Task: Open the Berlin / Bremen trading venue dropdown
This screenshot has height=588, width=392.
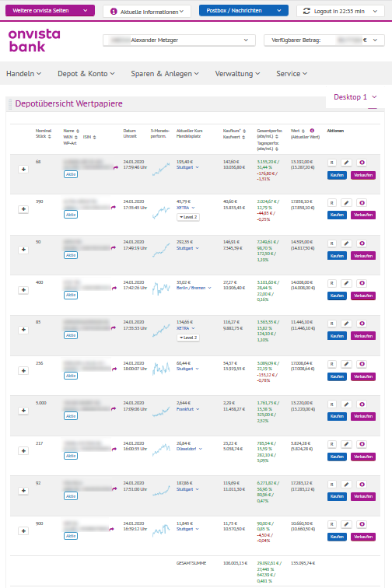Action: [194, 288]
